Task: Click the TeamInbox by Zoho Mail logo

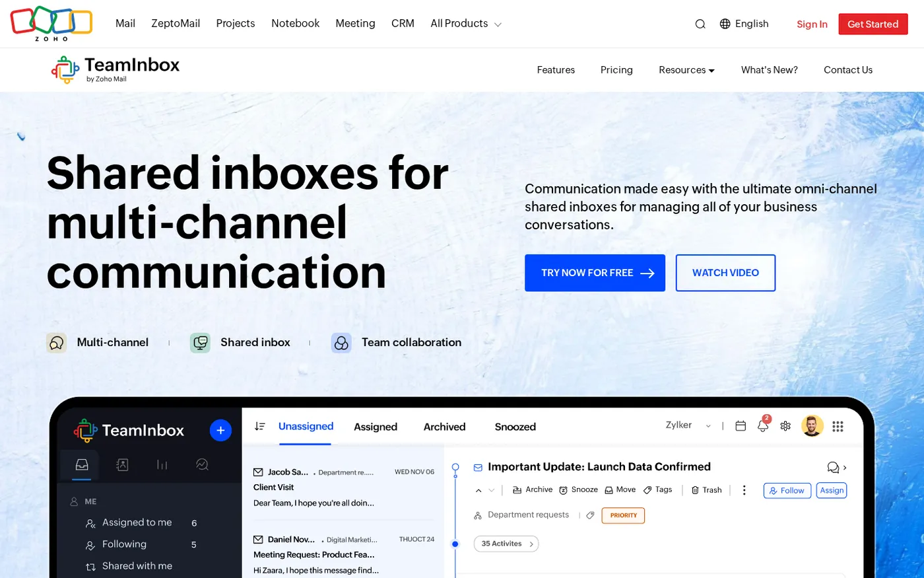Action: point(115,69)
